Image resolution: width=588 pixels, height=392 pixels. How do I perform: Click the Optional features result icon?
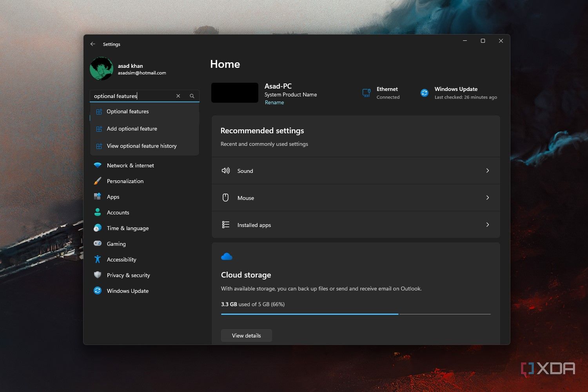coord(99,112)
